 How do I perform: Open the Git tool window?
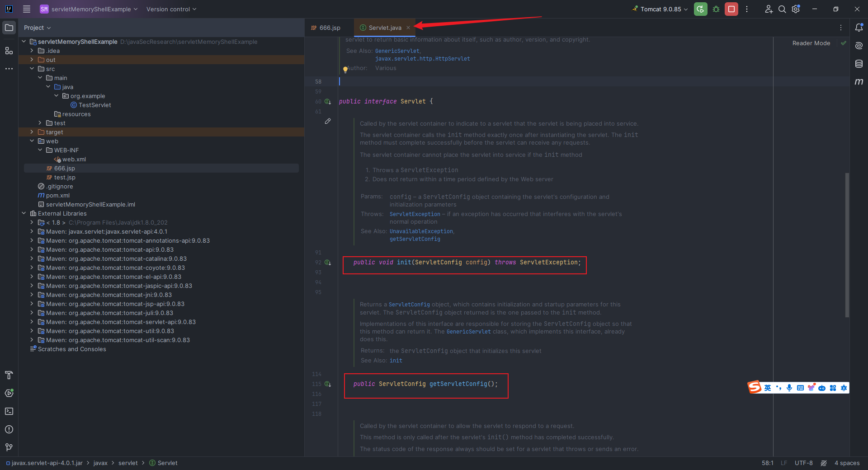tap(9, 447)
